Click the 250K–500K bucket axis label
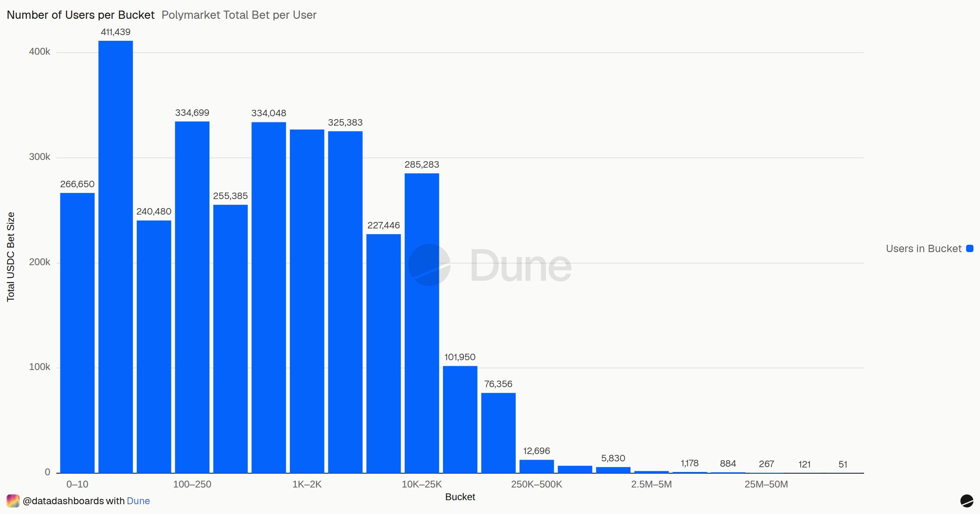Screen dimensions: 980x514 click(x=537, y=484)
